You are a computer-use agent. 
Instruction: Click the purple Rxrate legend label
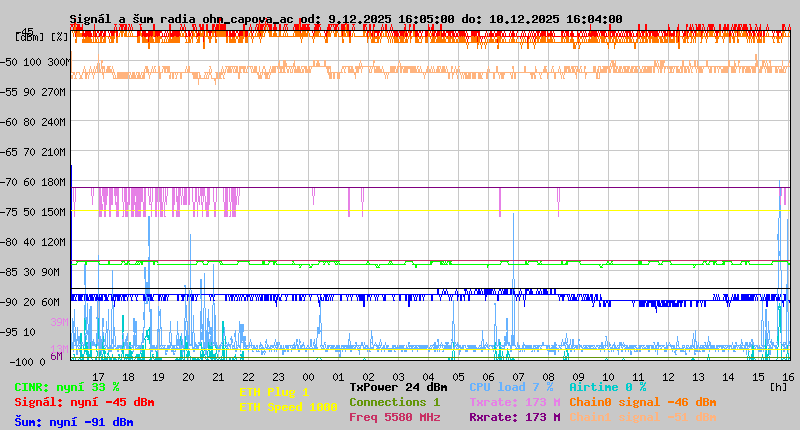pyautogui.click(x=514, y=417)
